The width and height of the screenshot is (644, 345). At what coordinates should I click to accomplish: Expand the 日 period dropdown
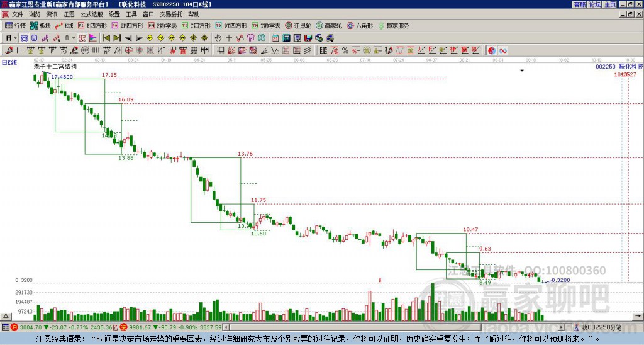[10, 38]
